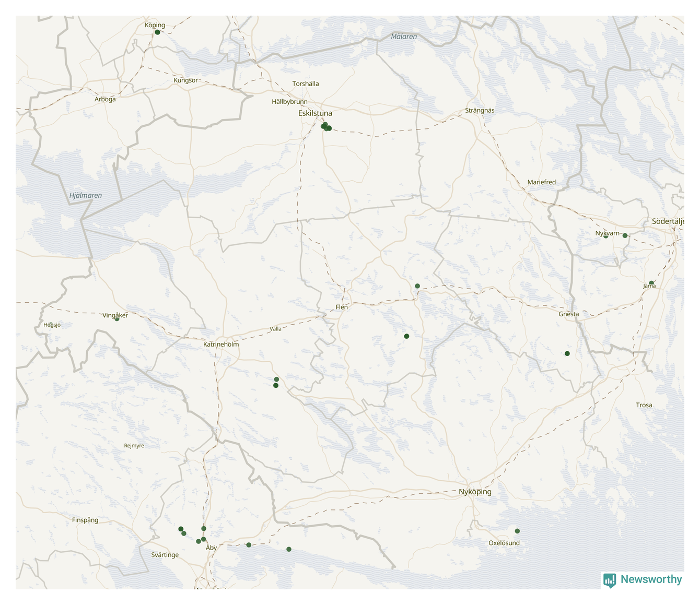Image resolution: width=700 pixels, height=605 pixels.
Task: Select the Valla label
Action: tap(275, 329)
